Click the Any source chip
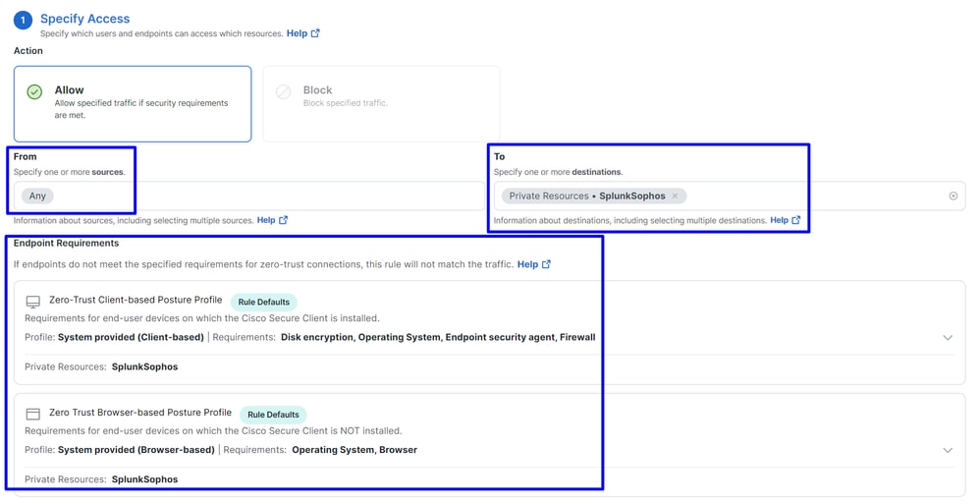 pos(37,196)
